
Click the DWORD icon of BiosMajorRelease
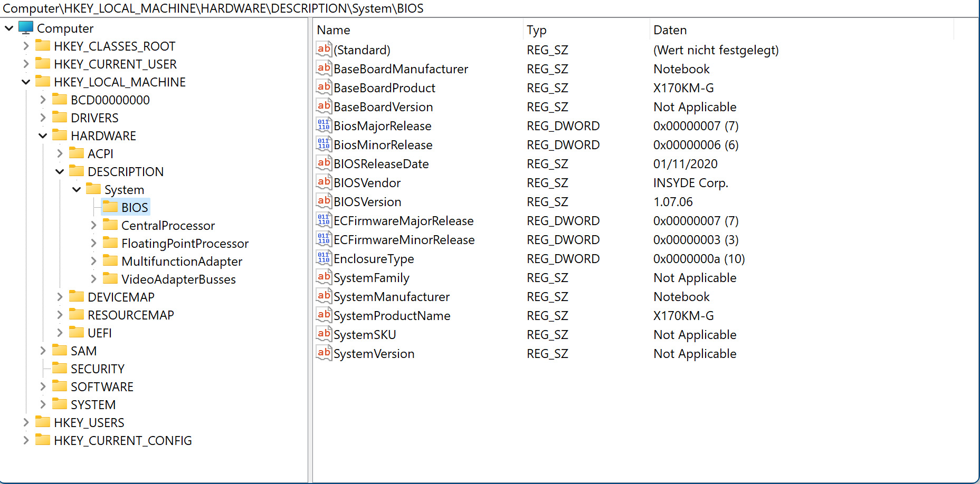point(324,125)
